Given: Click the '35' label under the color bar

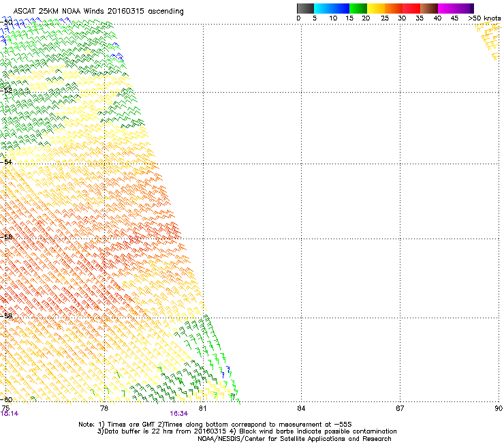Looking at the screenshot, I should click(x=420, y=18).
